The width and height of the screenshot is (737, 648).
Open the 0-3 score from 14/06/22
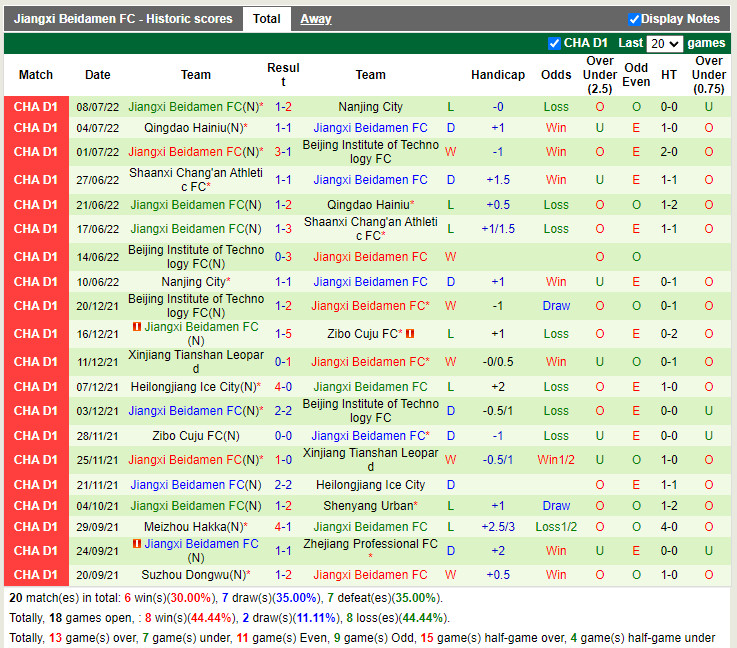283,257
